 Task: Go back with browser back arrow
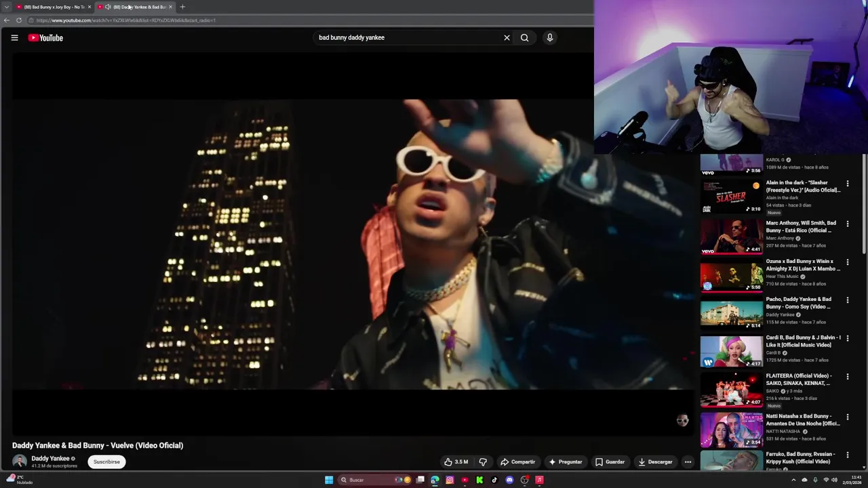[7, 20]
